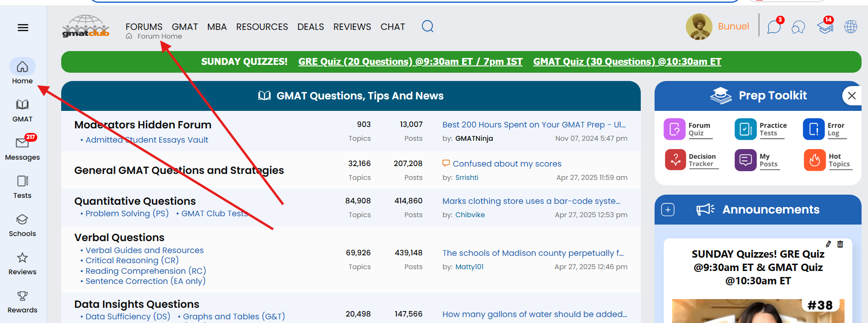868x323 pixels.
Task: Open the GRE Quiz 20 Questions link
Action: 410,62
